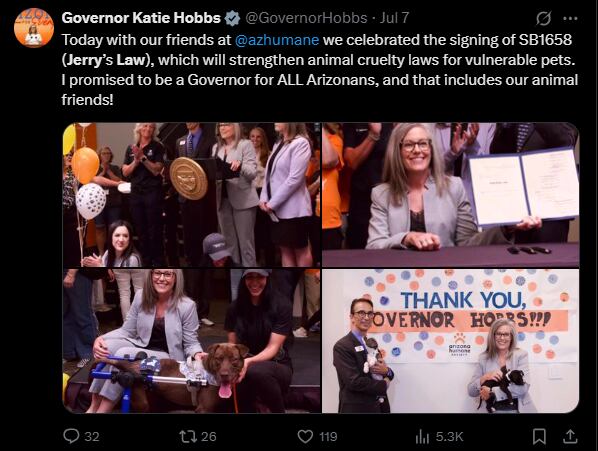Click the 119 likes count
The height and width of the screenshot is (451, 598).
(x=328, y=437)
